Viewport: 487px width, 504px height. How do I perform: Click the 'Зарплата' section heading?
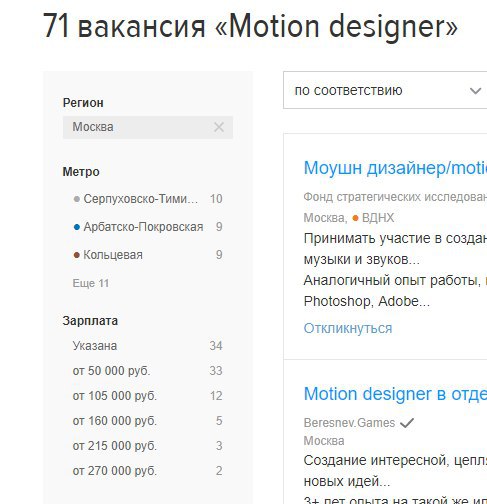90,321
